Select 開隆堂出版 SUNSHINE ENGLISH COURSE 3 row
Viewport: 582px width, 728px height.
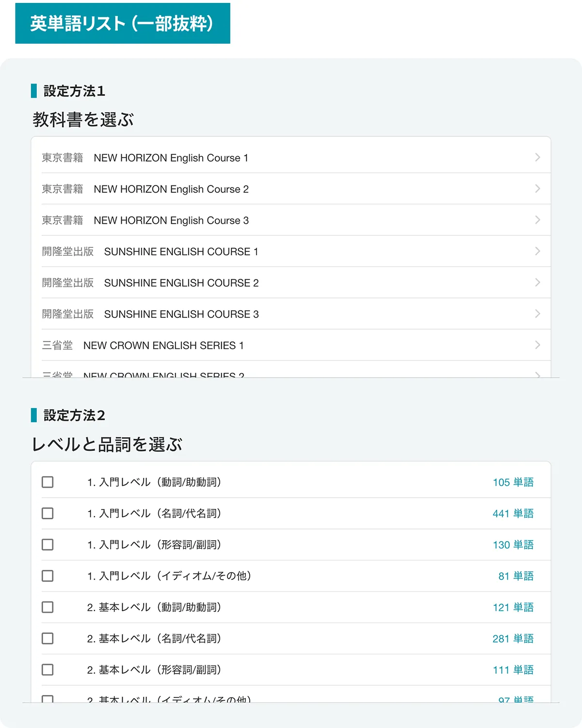(x=291, y=314)
